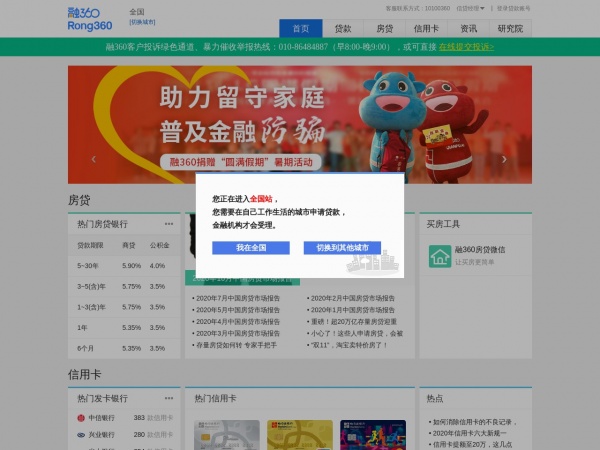Click 融360房贷微信 text link
600x450 pixels.
[480, 250]
